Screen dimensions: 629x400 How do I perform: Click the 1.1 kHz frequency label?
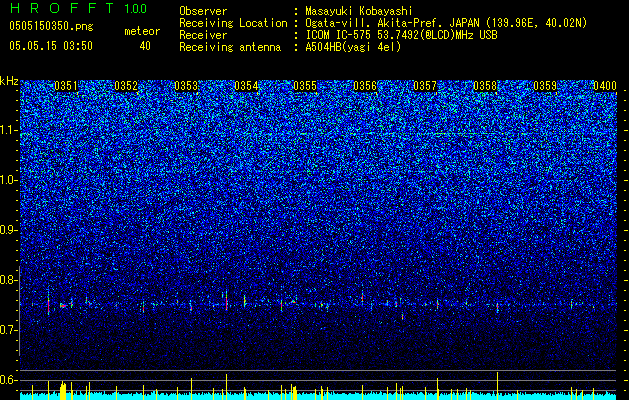[9, 130]
